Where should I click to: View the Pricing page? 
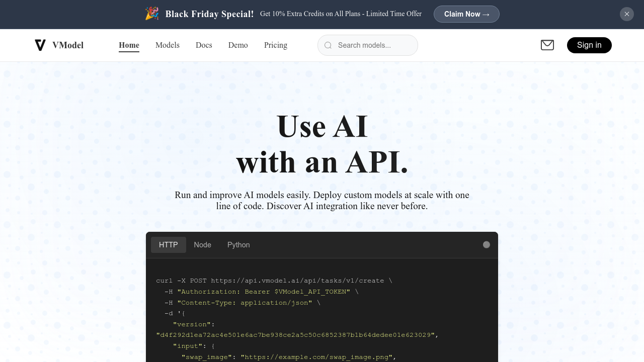point(275,45)
